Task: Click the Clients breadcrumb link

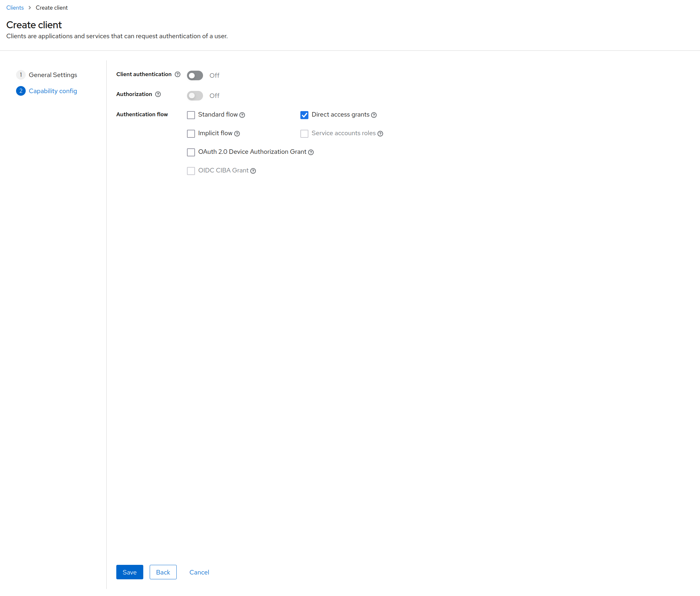Action: pos(15,8)
